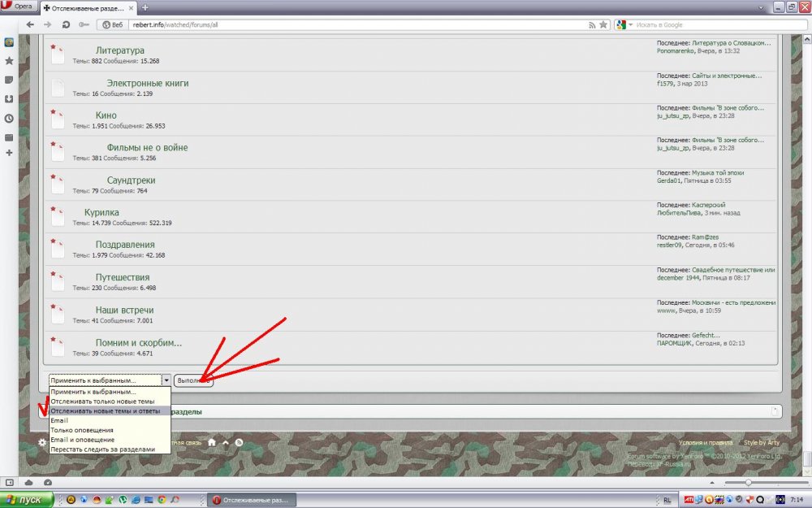Click the RSS feed icon in address bar
812x508 pixels.
[592, 25]
